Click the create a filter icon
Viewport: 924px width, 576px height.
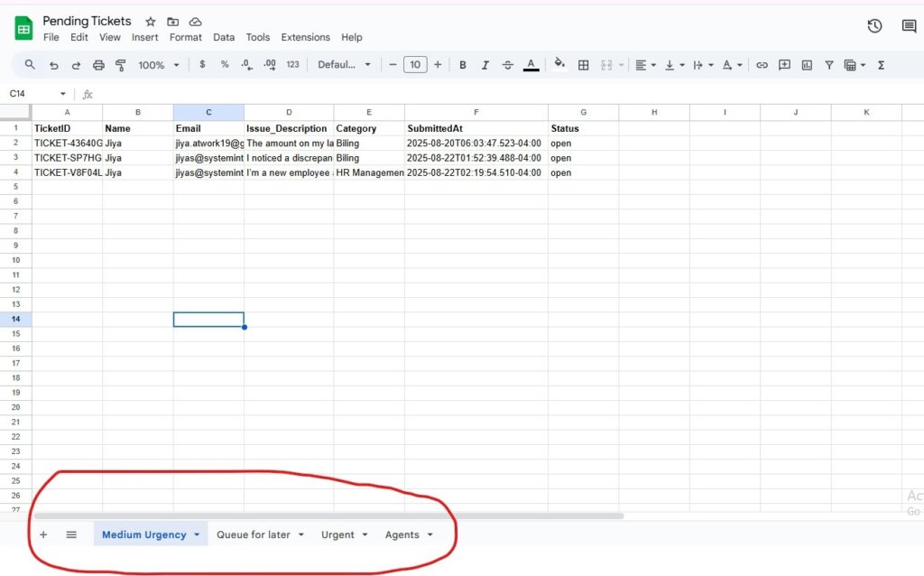[x=827, y=64]
